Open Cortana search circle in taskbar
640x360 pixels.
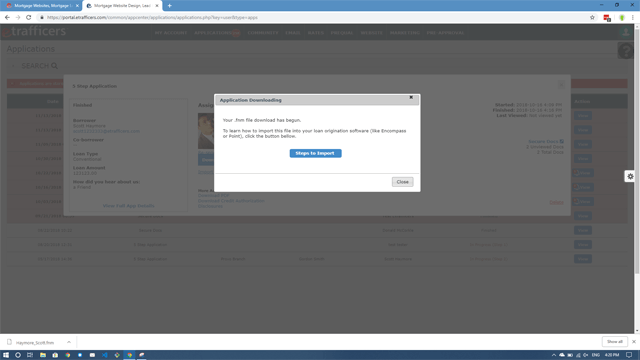coord(18,355)
